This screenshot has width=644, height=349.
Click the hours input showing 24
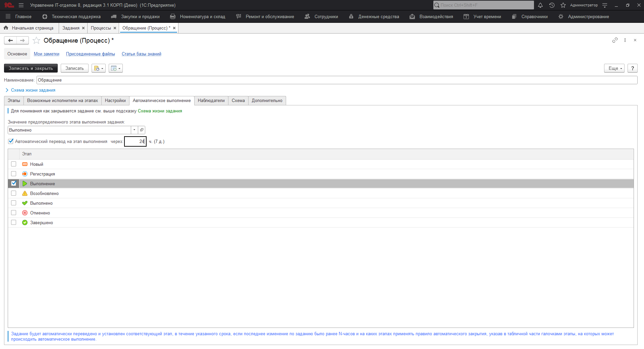tap(135, 141)
